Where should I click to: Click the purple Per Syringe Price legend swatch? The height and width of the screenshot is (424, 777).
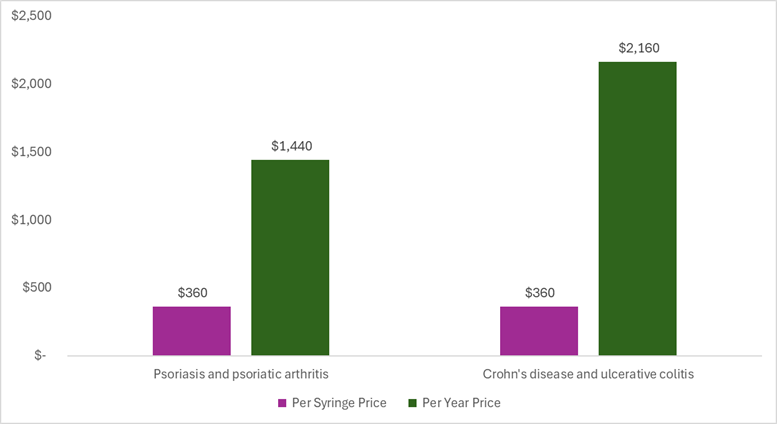coord(281,403)
